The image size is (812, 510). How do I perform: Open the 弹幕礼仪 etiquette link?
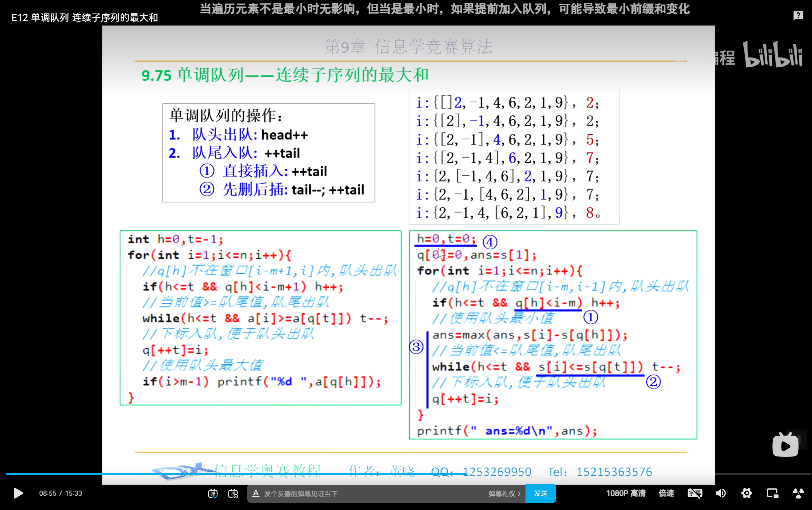click(x=504, y=493)
